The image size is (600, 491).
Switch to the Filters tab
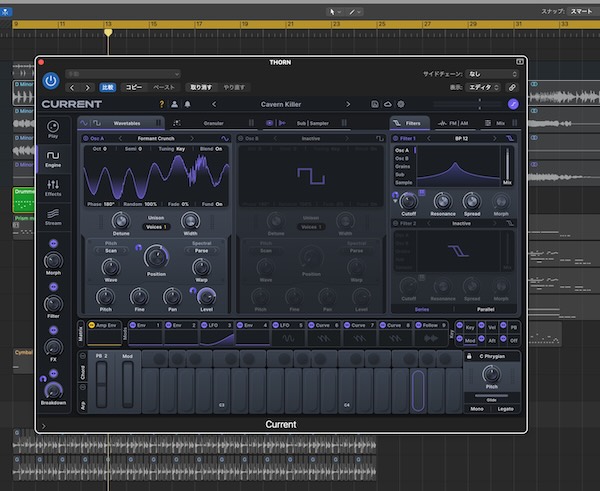409,123
